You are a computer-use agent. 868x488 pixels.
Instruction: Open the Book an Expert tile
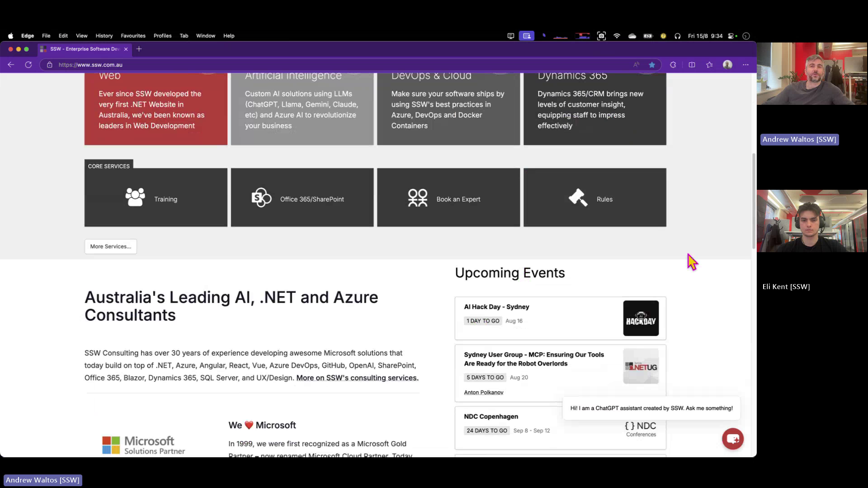click(448, 197)
